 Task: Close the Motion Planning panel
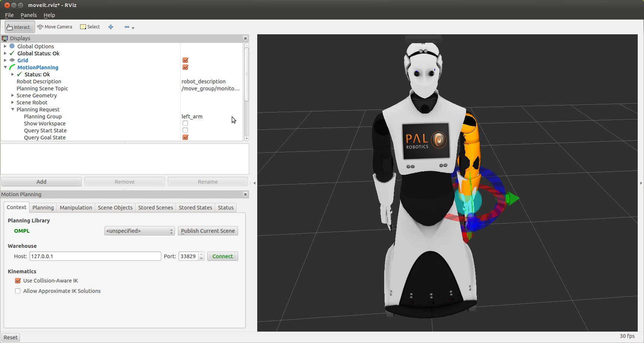(245, 194)
